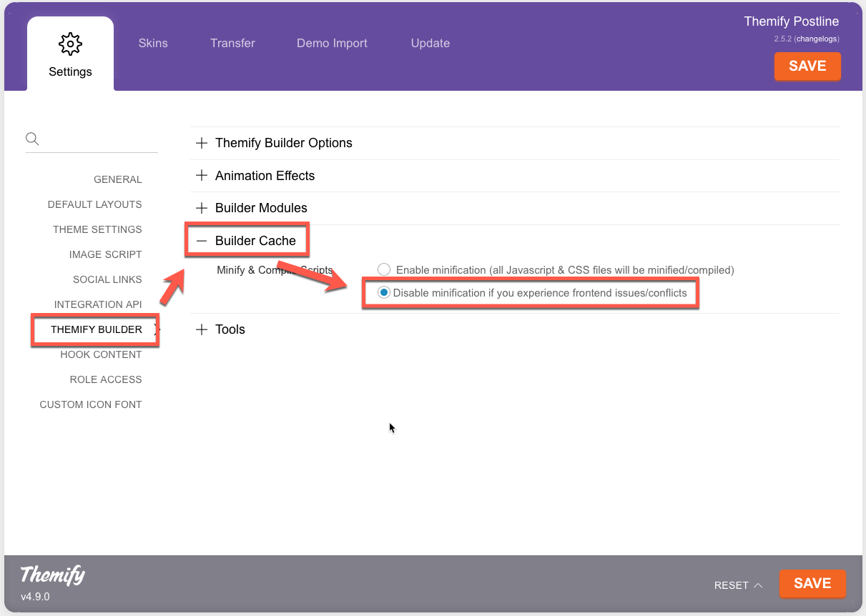Click the search magnifier icon
This screenshot has width=866, height=616.
coord(32,139)
